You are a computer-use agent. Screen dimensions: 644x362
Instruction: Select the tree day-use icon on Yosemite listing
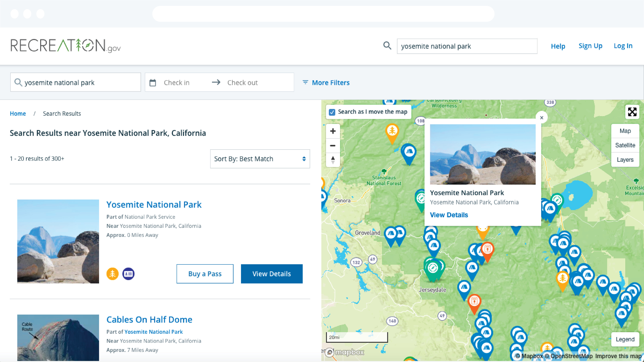click(x=113, y=274)
